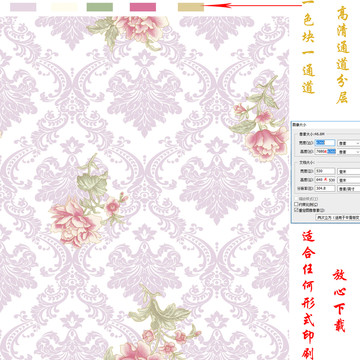Select the cream color swatch

[64, 7]
